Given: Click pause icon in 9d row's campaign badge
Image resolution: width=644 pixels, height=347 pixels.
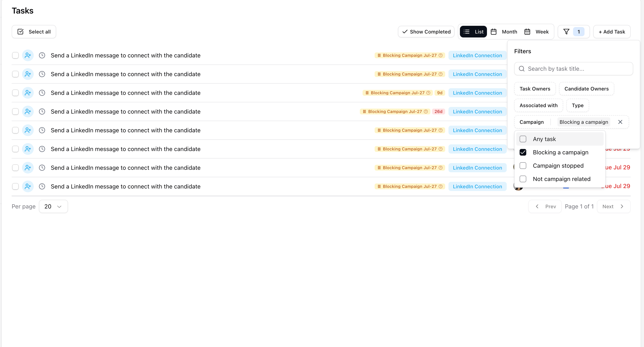Looking at the screenshot, I should [x=367, y=93].
